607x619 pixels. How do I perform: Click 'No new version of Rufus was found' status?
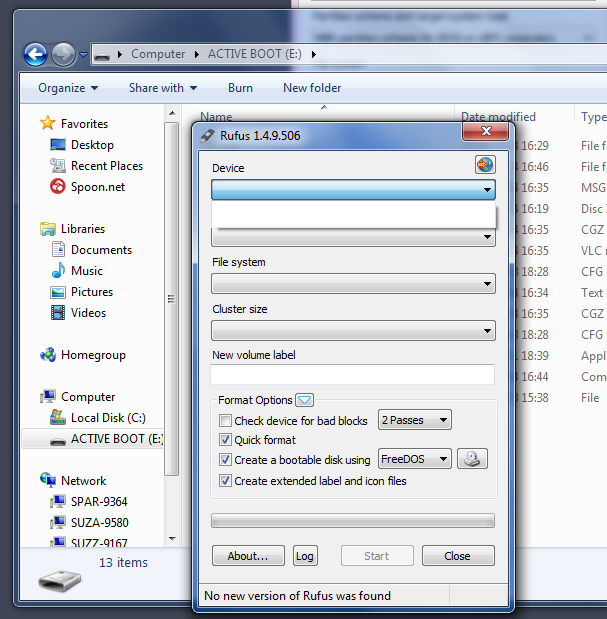pyautogui.click(x=297, y=595)
